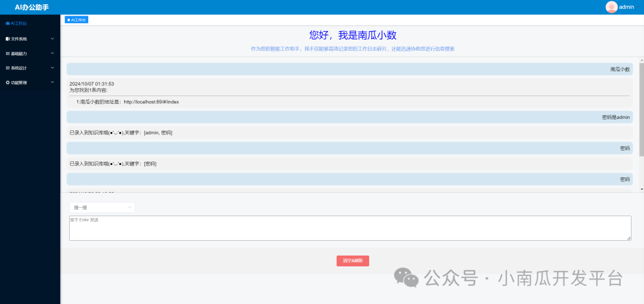Click the 作为您的智能工作助手 subtitle text
Screen dimensions: 644x304
(x=352, y=48)
